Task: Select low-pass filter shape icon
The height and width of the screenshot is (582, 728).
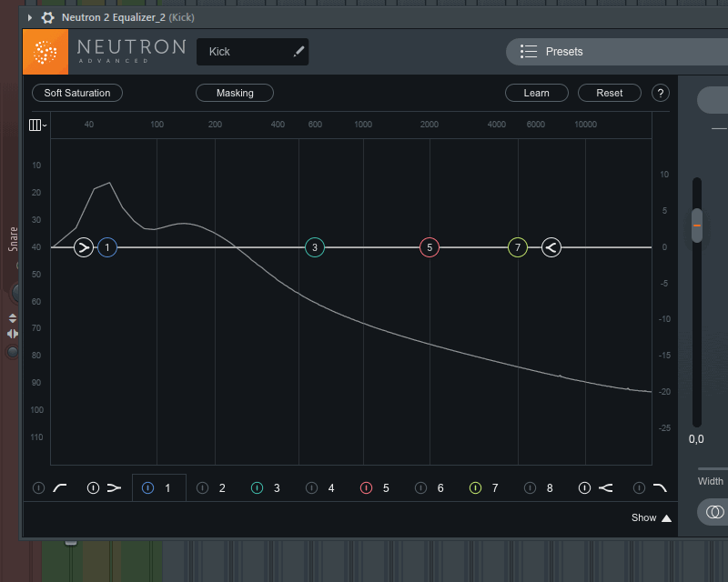Action: pyautogui.click(x=661, y=487)
